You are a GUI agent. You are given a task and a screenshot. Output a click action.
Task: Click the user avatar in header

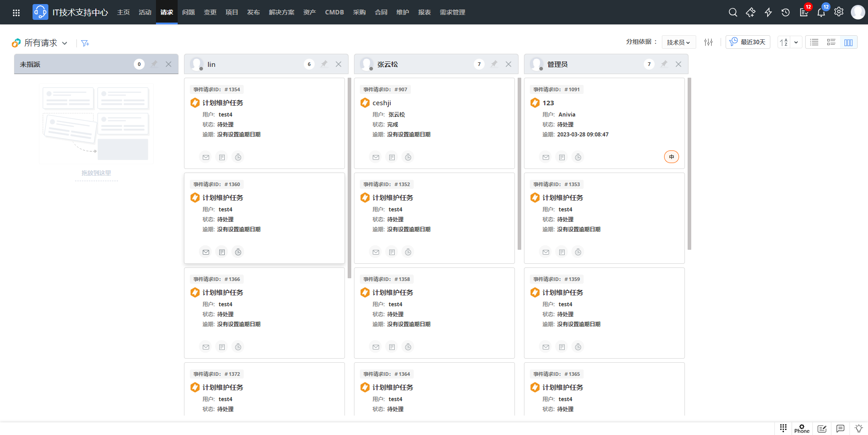point(858,12)
